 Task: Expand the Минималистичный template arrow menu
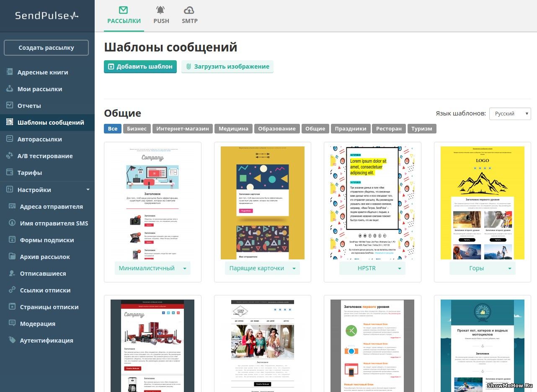[x=185, y=269]
